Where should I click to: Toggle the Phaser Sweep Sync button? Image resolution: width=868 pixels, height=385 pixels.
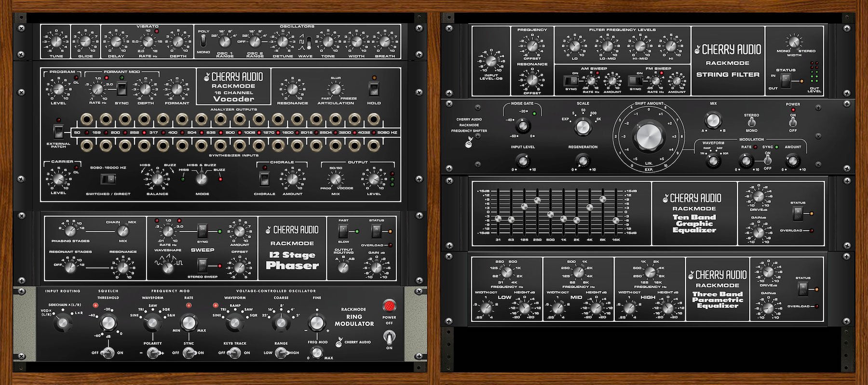click(x=203, y=231)
